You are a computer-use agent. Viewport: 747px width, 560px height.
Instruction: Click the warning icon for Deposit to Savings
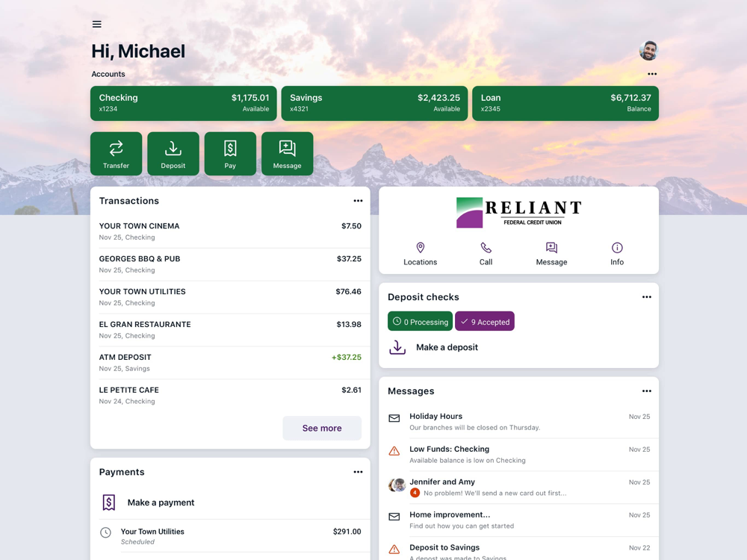(394, 550)
